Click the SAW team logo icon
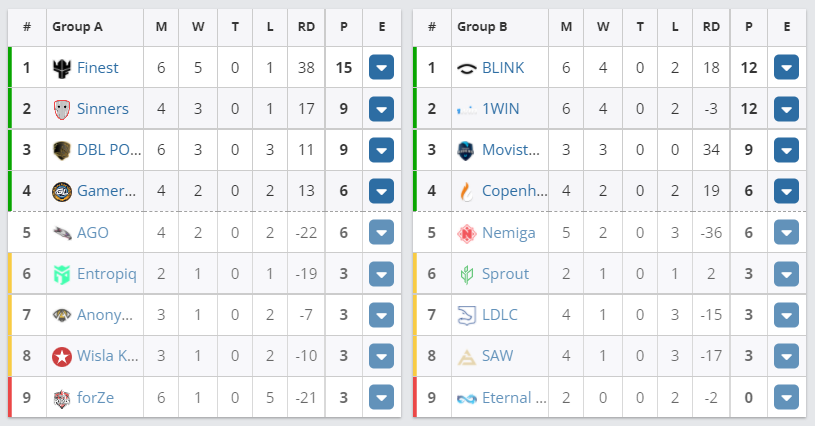 click(x=467, y=357)
